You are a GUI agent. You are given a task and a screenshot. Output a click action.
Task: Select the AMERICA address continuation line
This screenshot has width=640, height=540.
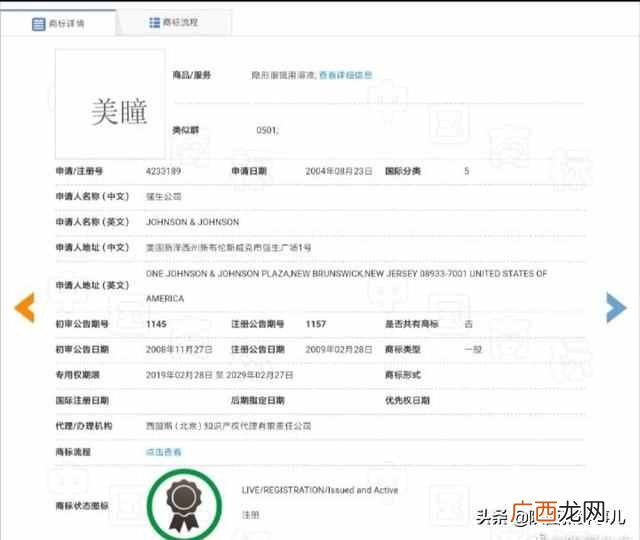(x=165, y=299)
